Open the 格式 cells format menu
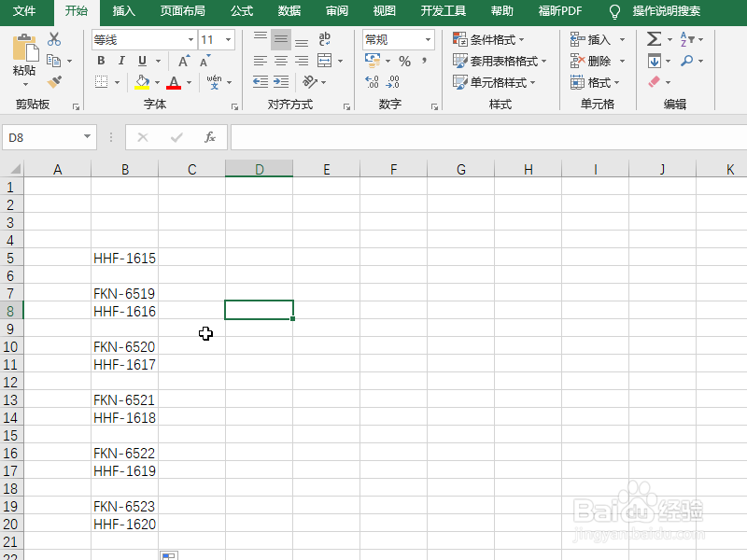The width and height of the screenshot is (747, 560). coord(595,82)
